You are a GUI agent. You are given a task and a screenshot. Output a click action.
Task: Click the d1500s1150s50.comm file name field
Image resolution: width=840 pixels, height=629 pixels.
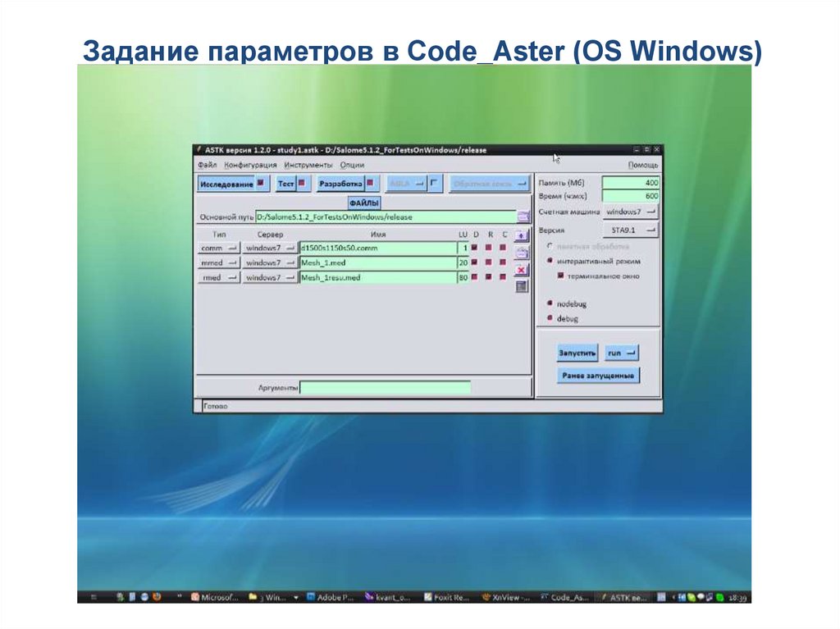[377, 248]
